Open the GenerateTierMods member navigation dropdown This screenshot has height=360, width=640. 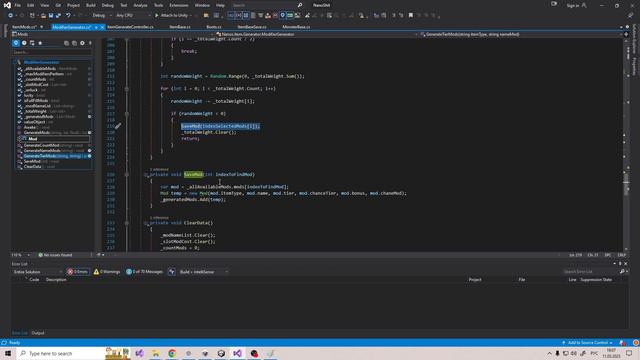[521, 34]
